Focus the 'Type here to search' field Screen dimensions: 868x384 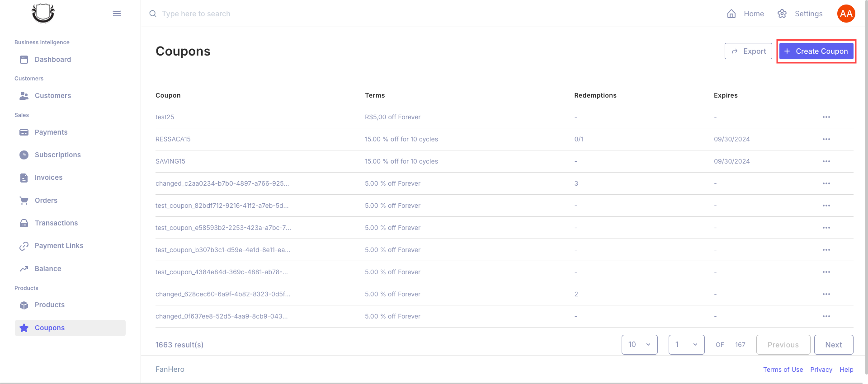[x=196, y=14]
